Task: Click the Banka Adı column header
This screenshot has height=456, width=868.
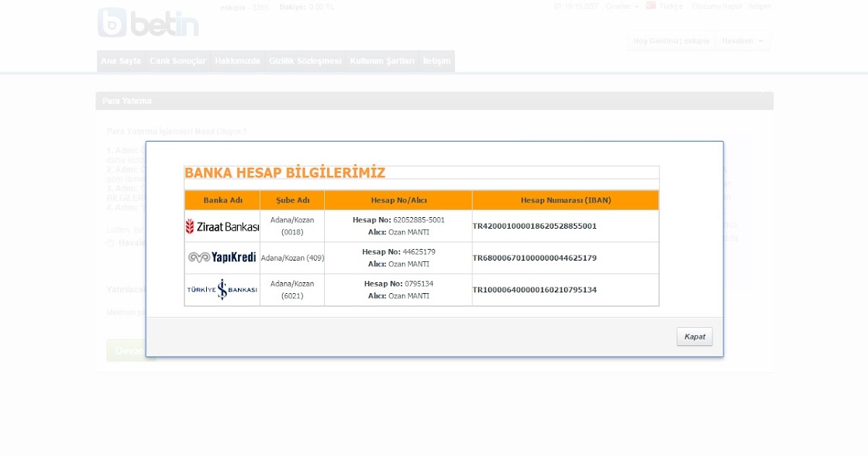Action: coord(222,200)
